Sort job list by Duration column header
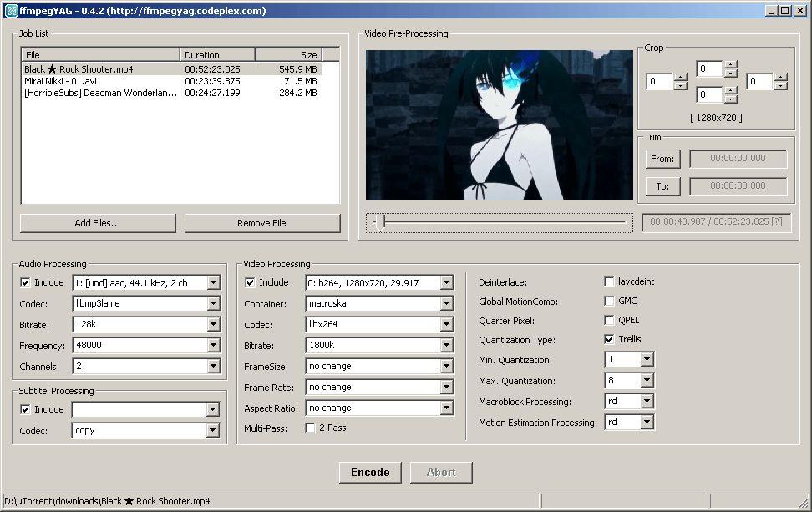This screenshot has width=812, height=512. [x=217, y=55]
